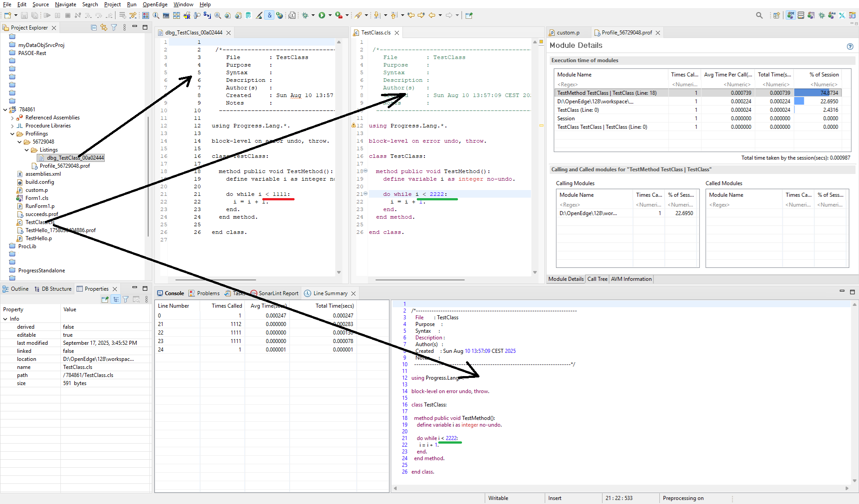Select the DB Structure tab
This screenshot has height=504, width=859.
[52, 289]
